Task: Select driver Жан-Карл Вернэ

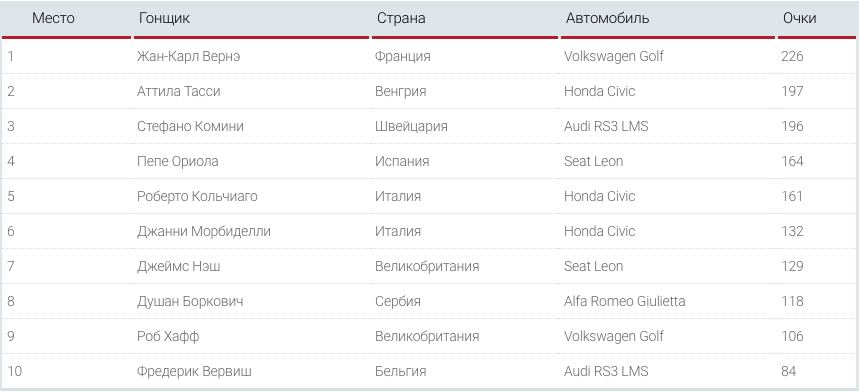Action: 188,56
